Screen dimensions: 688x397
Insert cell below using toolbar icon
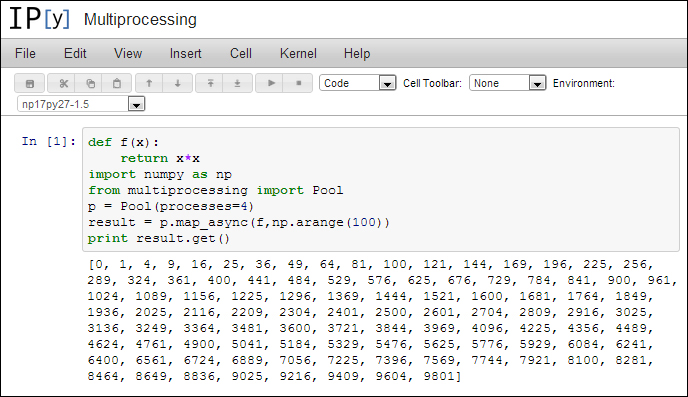(237, 83)
